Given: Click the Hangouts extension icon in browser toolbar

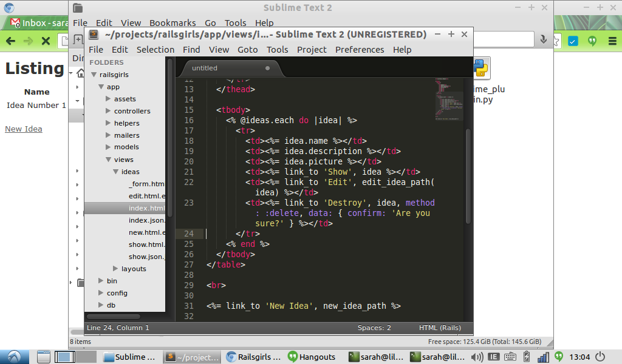Looking at the screenshot, I should point(592,41).
